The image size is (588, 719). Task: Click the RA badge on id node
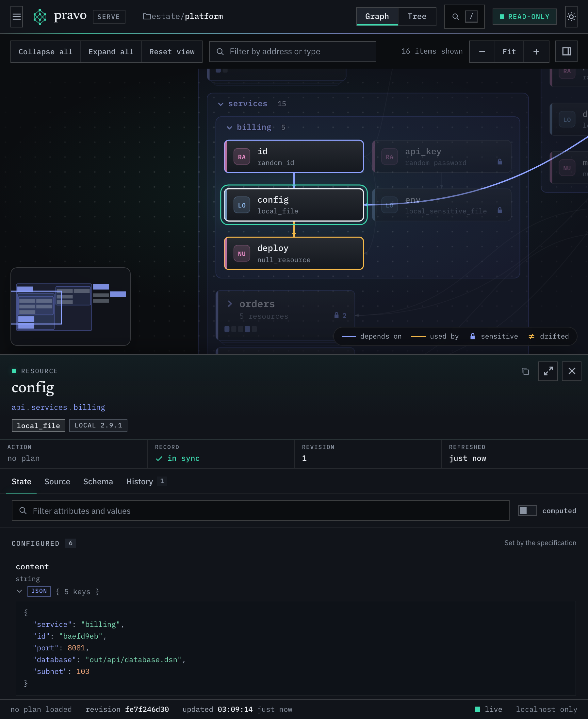point(242,157)
